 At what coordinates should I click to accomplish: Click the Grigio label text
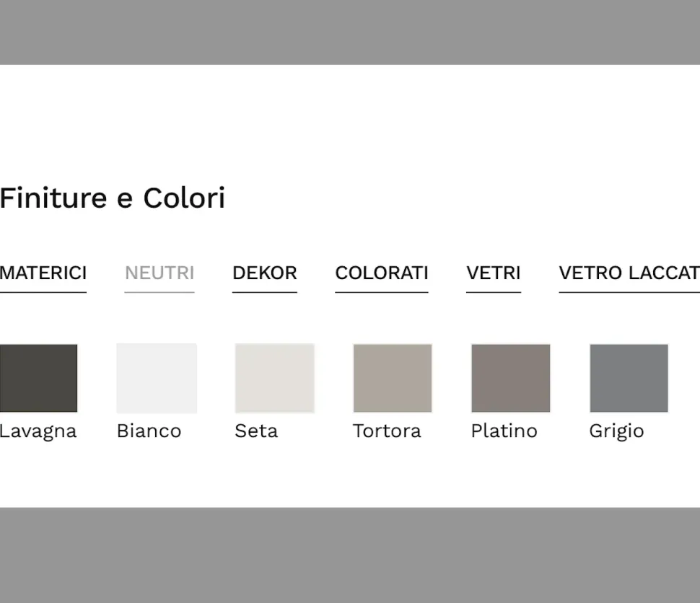click(616, 431)
